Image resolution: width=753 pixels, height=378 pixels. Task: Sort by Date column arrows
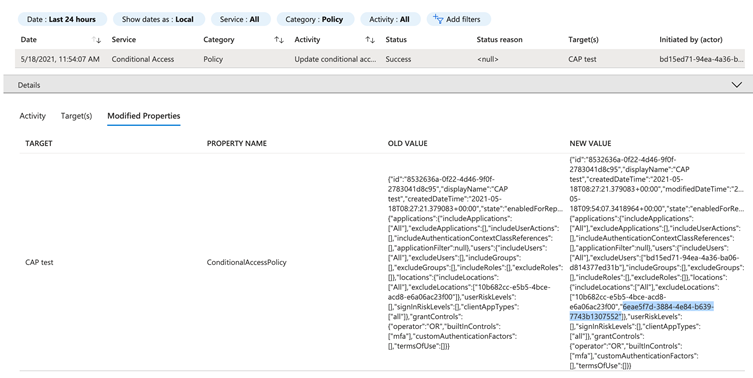[x=96, y=40]
